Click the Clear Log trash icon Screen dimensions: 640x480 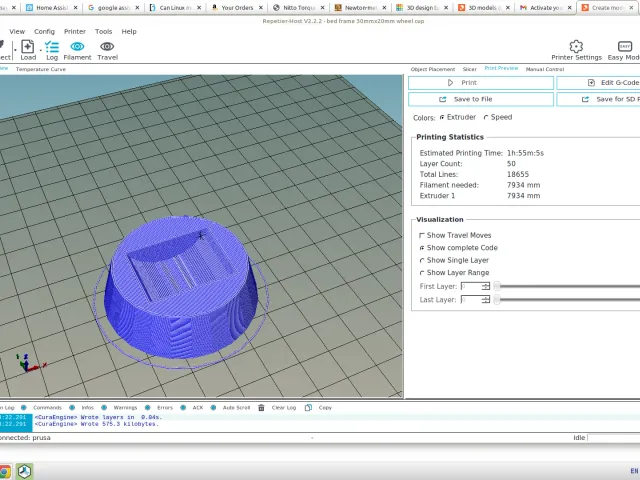coord(261,407)
